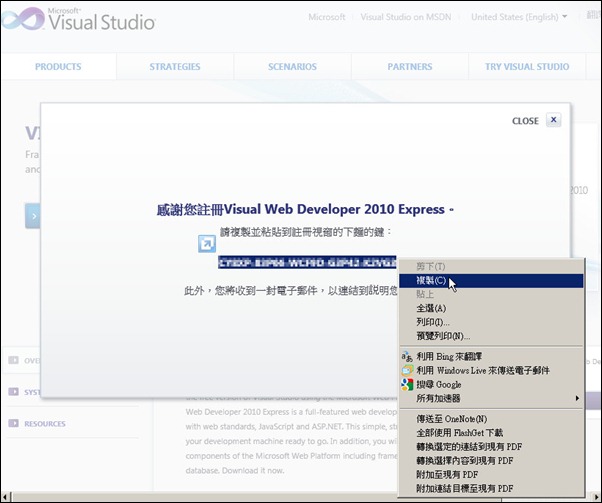602x503 pixels.
Task: Choose 傳送至 OneNote(N) menu entry
Action: [x=491, y=419]
